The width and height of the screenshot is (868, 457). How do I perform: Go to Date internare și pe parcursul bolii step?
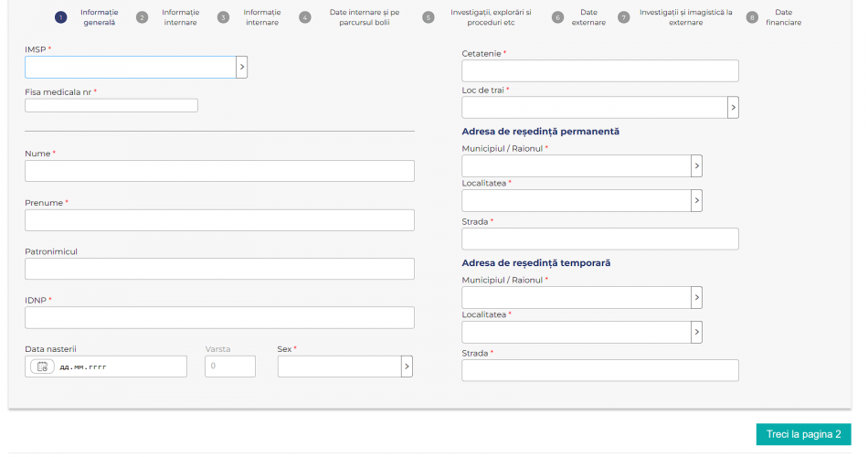(365, 17)
